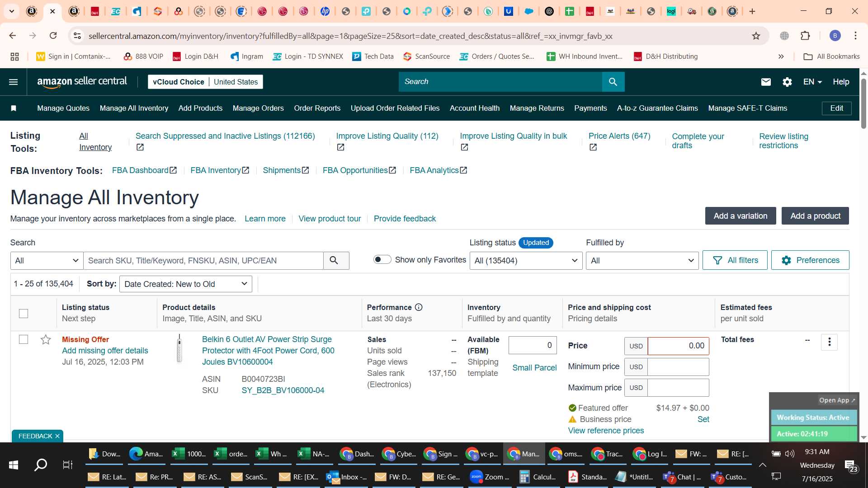Viewport: 868px width, 488px height.
Task: Open the Seller Central settings gear
Action: pyautogui.click(x=787, y=82)
